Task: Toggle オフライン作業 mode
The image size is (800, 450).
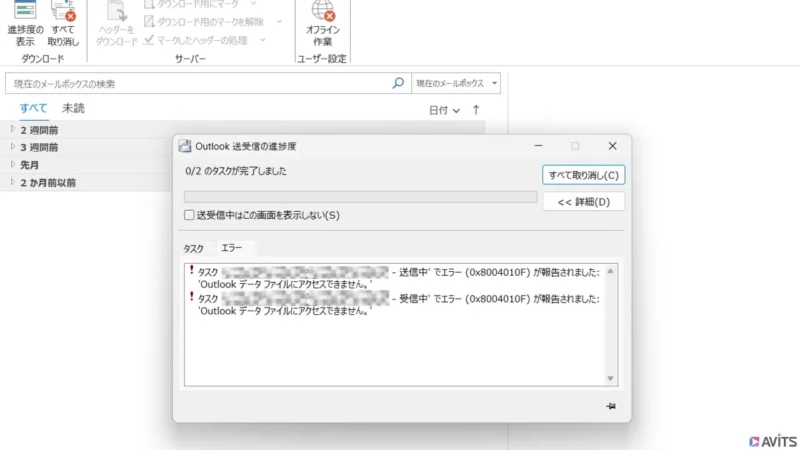Action: [x=322, y=24]
